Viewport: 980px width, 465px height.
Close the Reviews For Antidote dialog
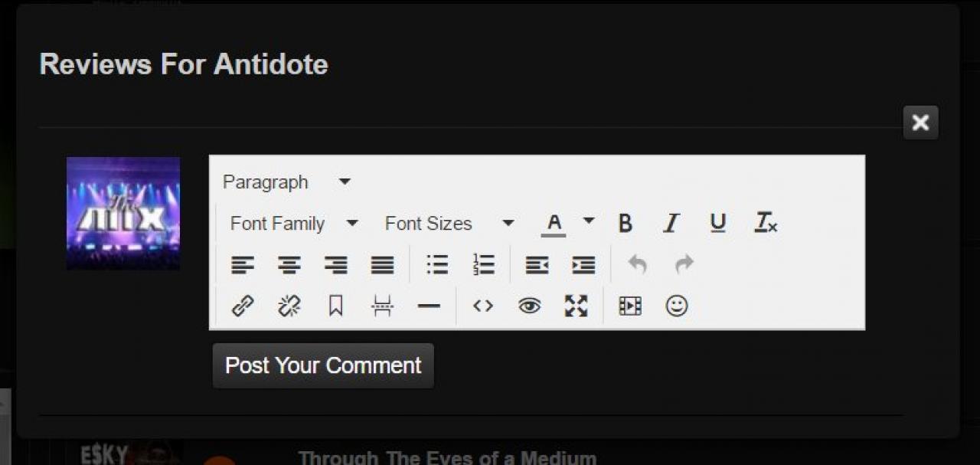[x=920, y=123]
